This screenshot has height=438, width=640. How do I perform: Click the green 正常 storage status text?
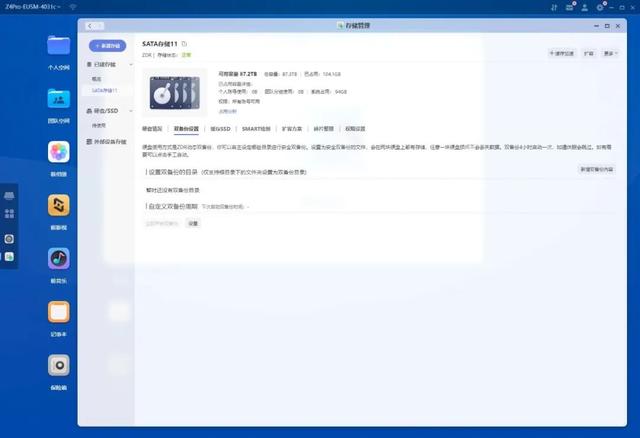(186, 55)
